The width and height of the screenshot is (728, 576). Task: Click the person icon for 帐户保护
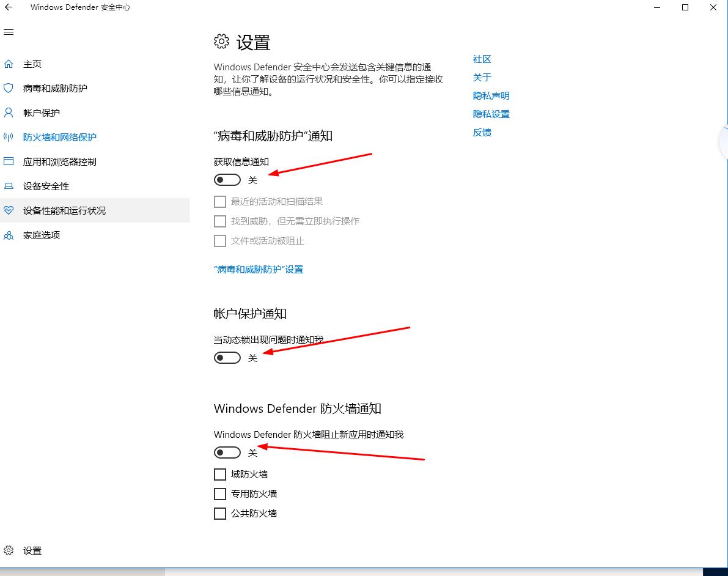coord(9,113)
